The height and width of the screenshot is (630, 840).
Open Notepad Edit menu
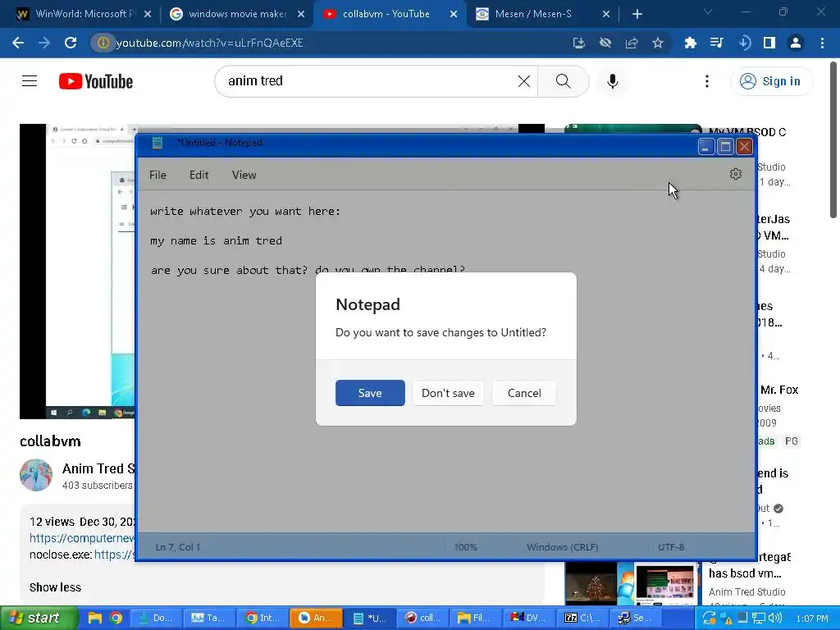(199, 175)
